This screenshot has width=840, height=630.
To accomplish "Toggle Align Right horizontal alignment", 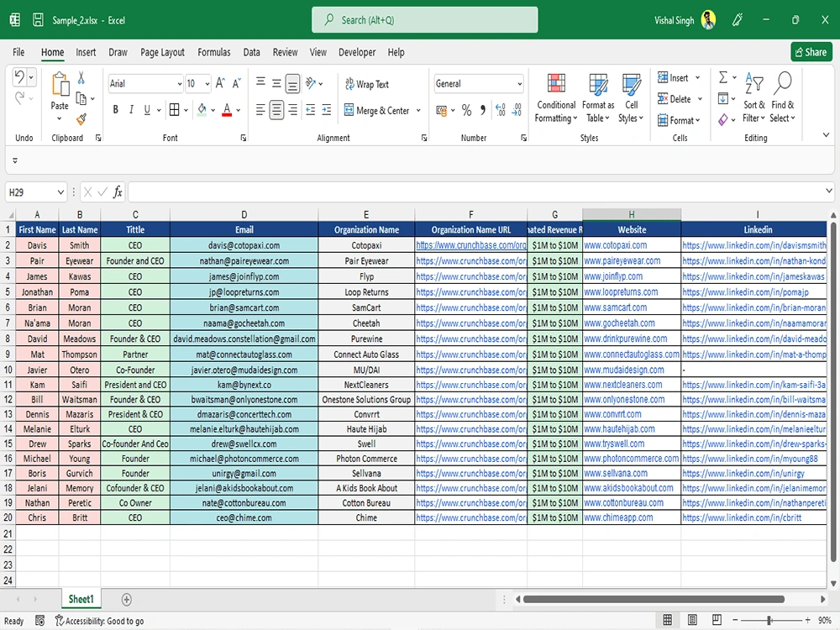I will coord(292,110).
